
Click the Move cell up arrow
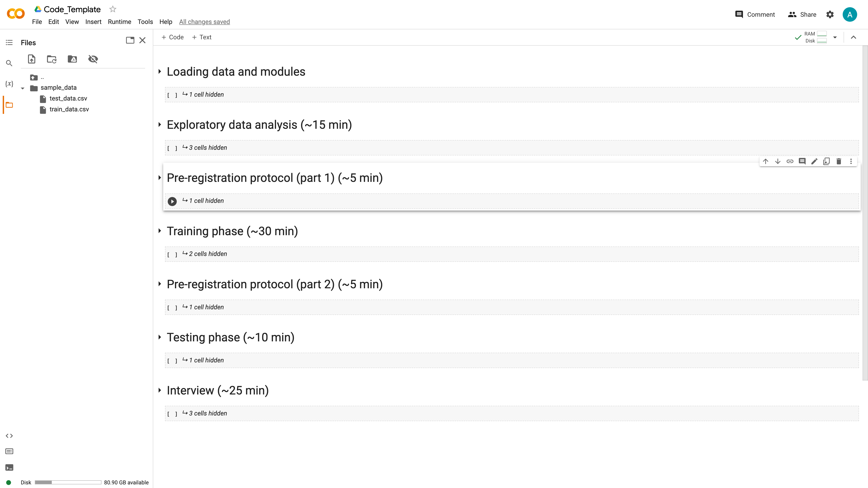(x=766, y=161)
